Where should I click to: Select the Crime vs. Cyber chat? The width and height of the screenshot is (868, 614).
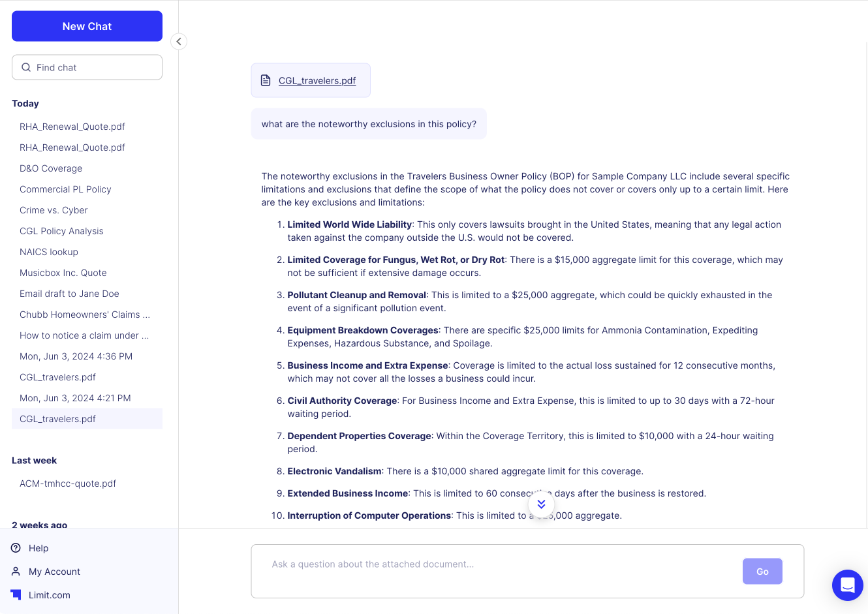coord(54,210)
